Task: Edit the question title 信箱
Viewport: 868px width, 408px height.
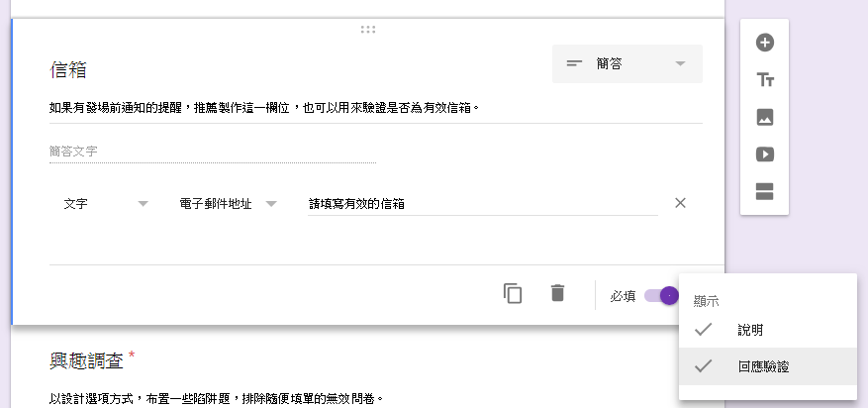Action: 68,70
